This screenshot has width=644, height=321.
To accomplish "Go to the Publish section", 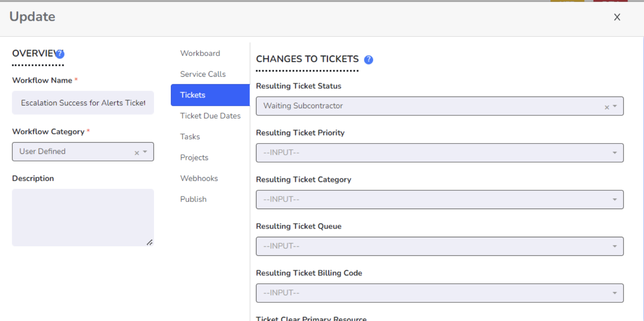I will click(193, 199).
